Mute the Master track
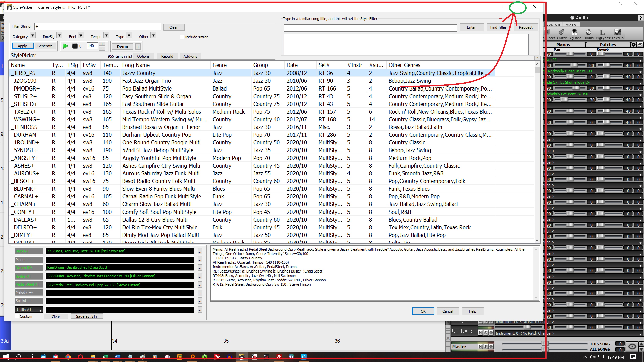 pyautogui.click(x=480, y=346)
